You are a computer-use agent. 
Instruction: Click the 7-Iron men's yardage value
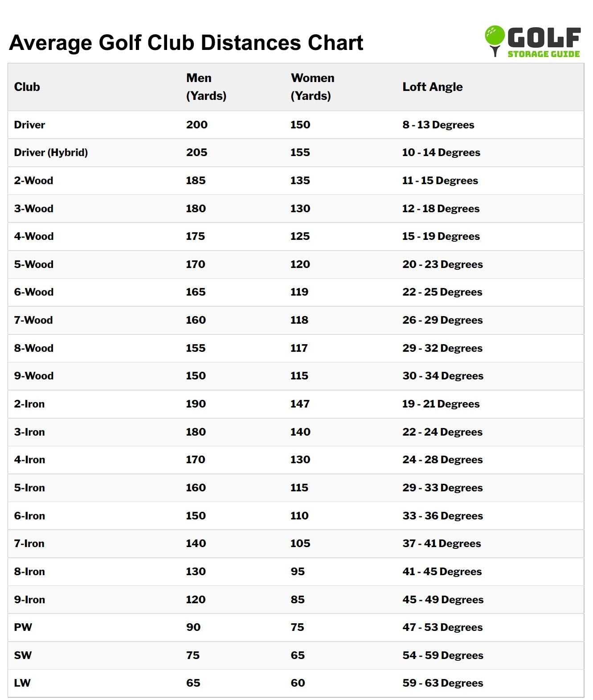point(196,544)
